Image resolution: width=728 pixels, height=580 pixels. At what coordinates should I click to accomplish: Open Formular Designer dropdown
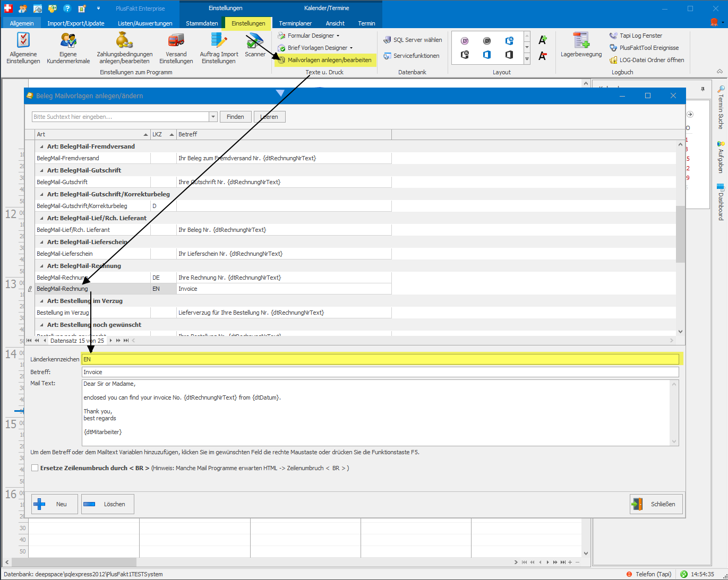(x=309, y=36)
